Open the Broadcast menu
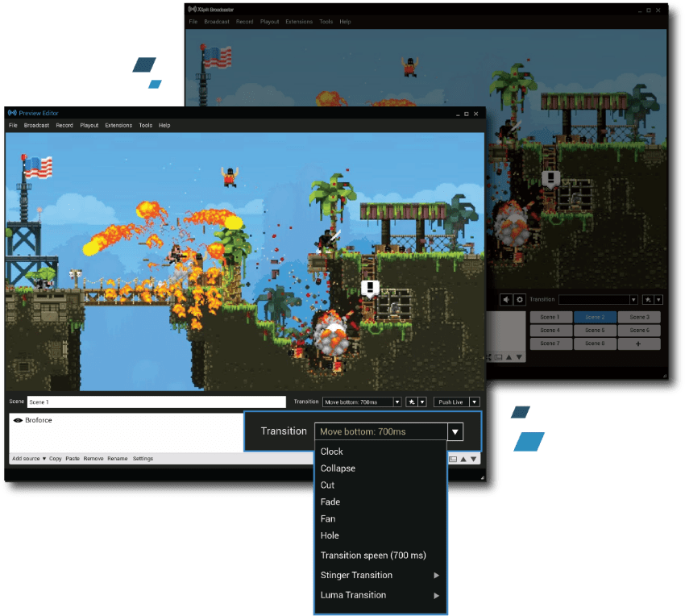 [37, 125]
